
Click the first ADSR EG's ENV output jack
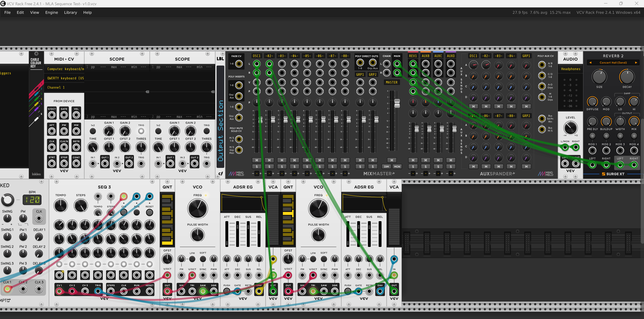259,291
